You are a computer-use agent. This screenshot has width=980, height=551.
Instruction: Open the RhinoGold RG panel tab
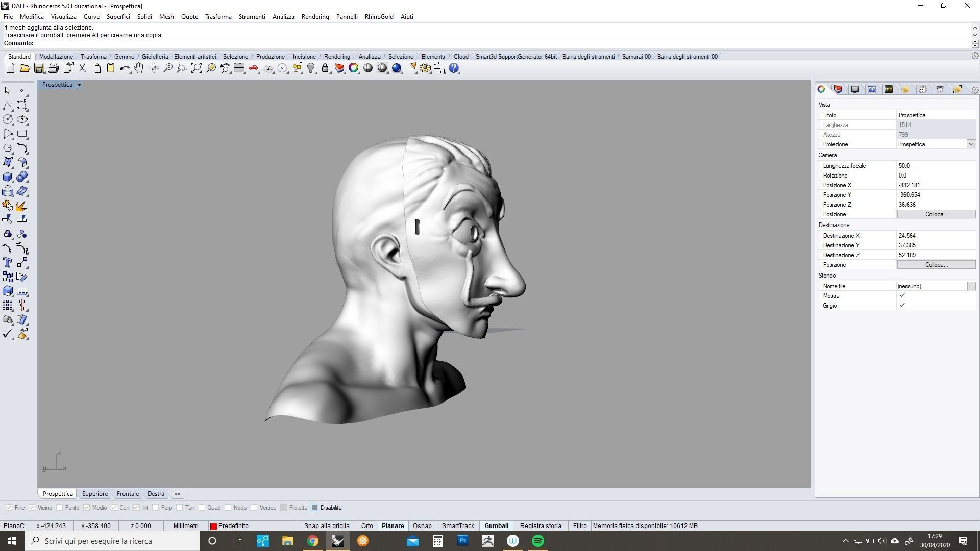click(x=889, y=89)
